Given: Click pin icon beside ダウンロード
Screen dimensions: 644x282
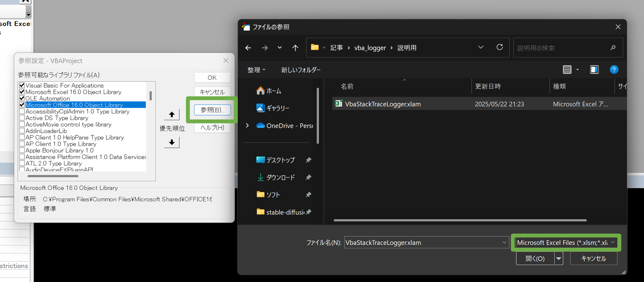Looking at the screenshot, I should coord(308,177).
